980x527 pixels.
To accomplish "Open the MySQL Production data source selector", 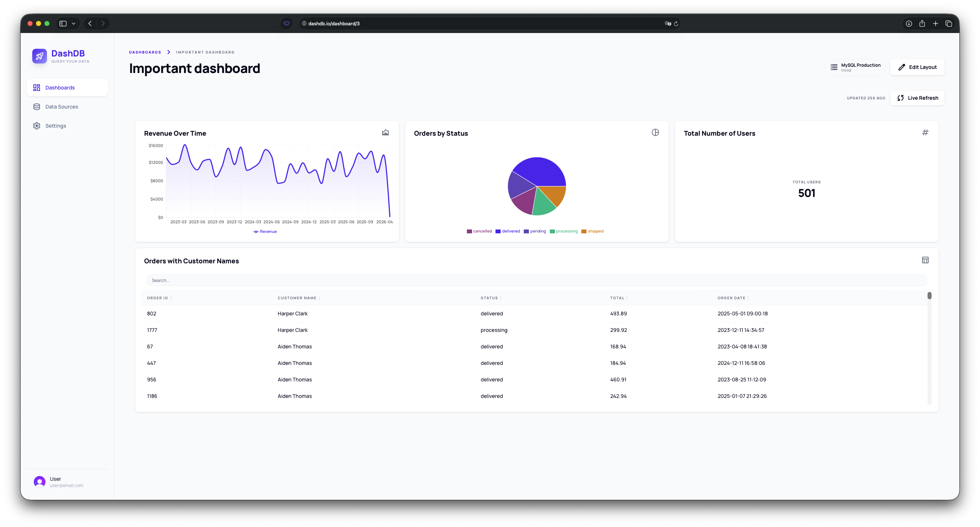I will click(855, 67).
